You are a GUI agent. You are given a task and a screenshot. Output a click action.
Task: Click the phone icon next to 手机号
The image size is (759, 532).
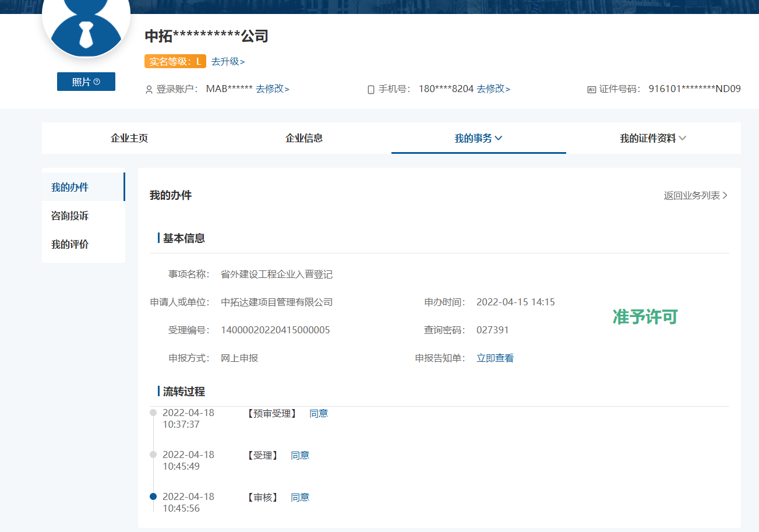(370, 88)
